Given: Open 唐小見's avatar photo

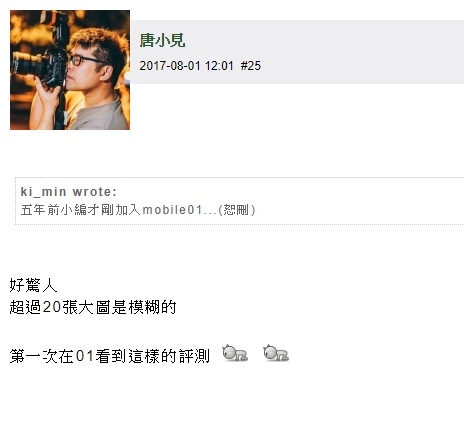Looking at the screenshot, I should [70, 70].
